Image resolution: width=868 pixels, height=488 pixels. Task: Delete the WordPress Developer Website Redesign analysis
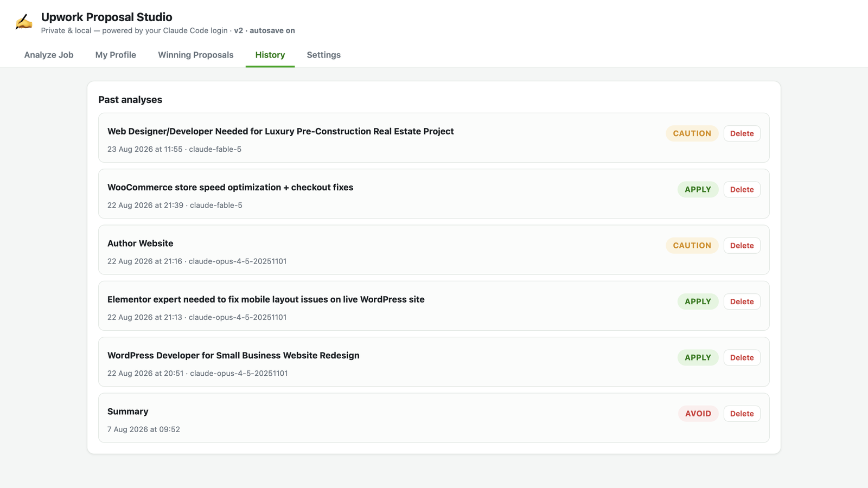point(742,357)
